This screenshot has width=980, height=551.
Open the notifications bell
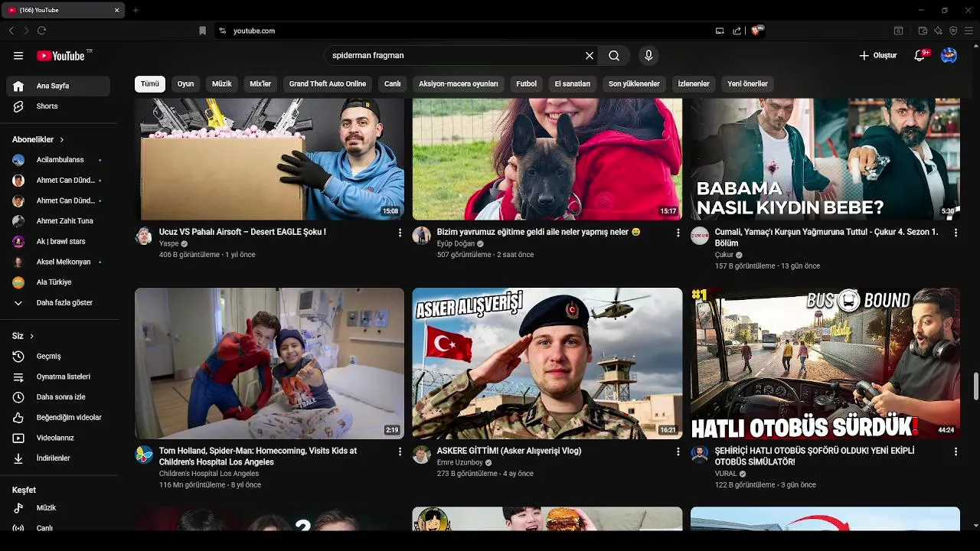(x=920, y=56)
